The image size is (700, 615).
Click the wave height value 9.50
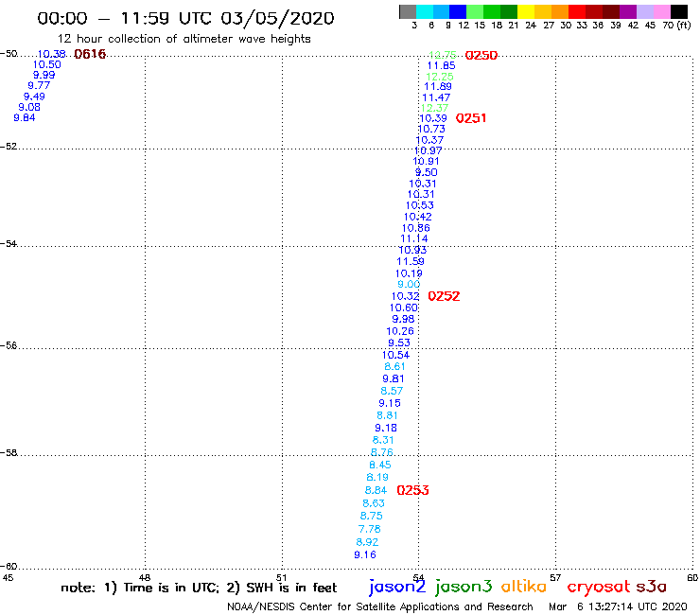[427, 172]
